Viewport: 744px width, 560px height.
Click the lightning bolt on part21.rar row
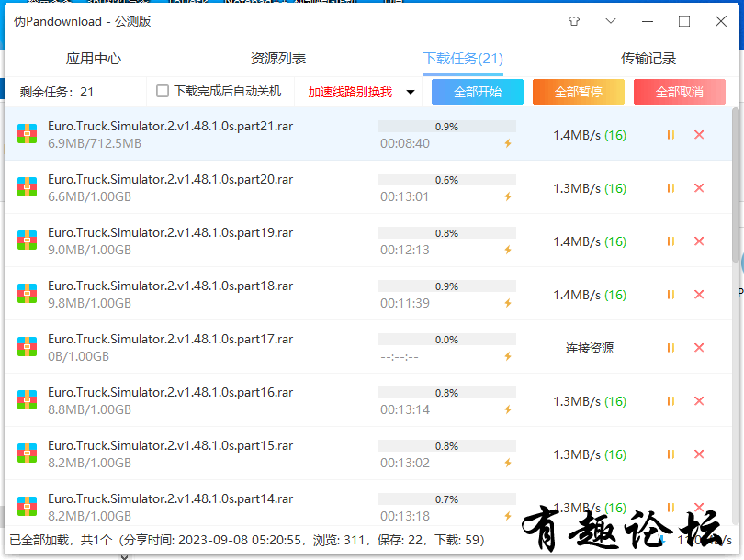click(x=508, y=143)
